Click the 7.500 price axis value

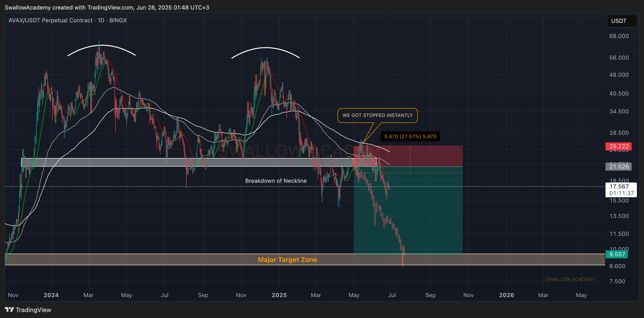click(617, 281)
